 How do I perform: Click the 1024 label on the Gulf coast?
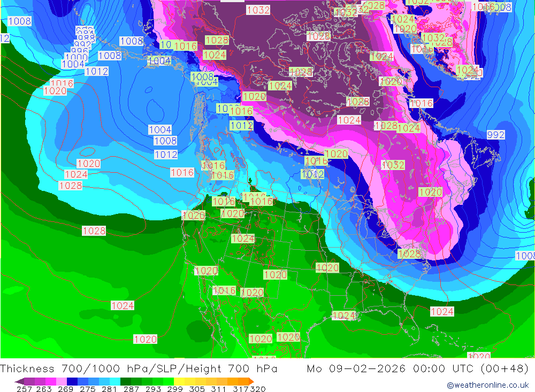(x=343, y=315)
